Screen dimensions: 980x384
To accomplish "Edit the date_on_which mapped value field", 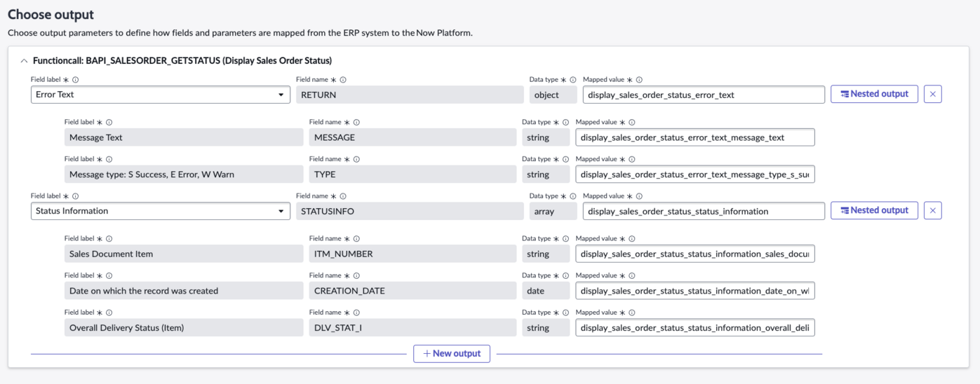I will (695, 291).
